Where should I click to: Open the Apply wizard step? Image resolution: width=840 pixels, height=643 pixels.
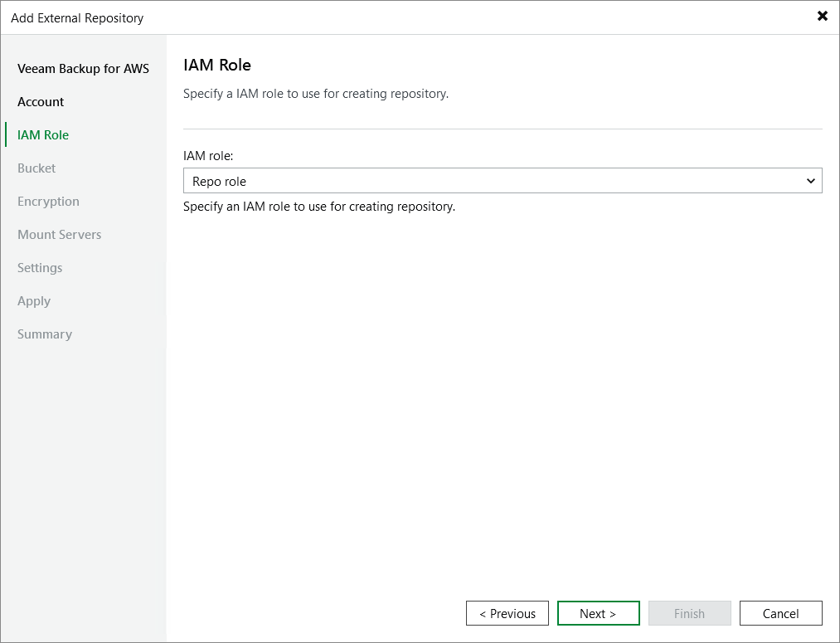(34, 301)
